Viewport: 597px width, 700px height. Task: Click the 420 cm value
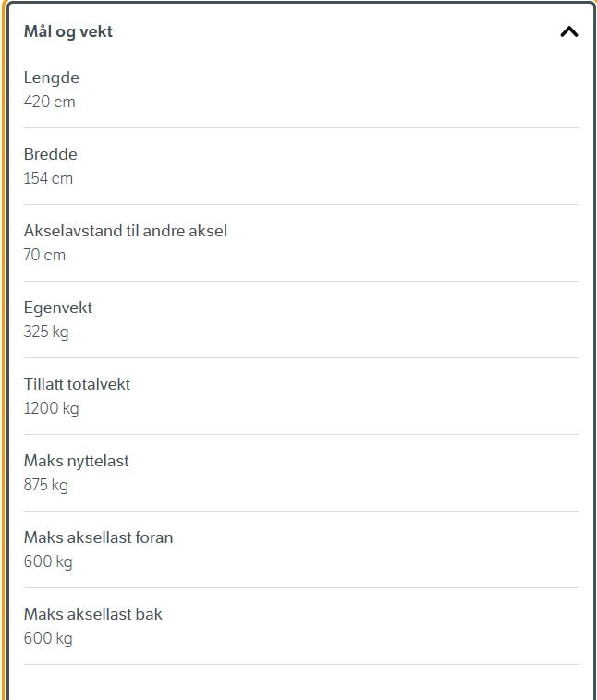click(x=50, y=102)
